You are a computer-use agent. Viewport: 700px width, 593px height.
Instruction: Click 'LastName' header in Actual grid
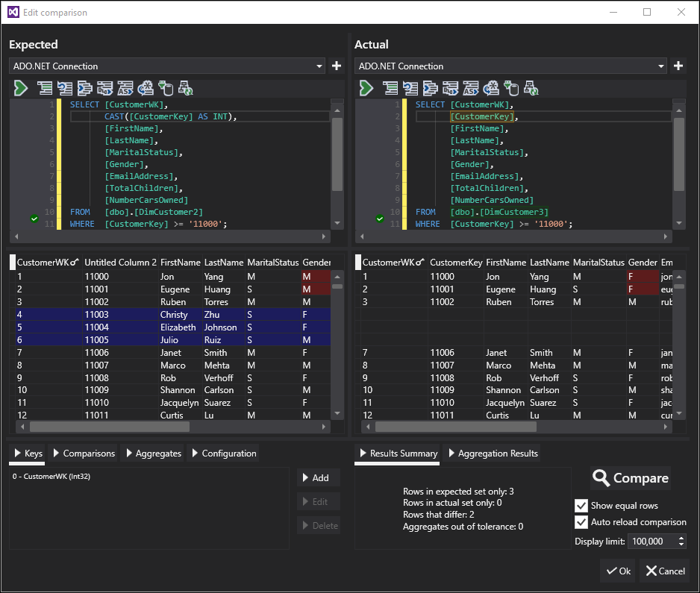(549, 263)
